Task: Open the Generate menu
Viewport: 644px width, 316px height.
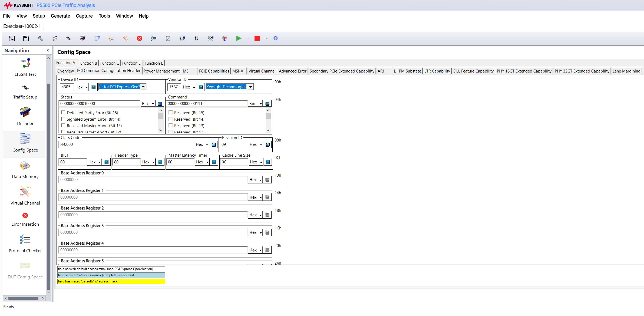Action: tap(60, 16)
